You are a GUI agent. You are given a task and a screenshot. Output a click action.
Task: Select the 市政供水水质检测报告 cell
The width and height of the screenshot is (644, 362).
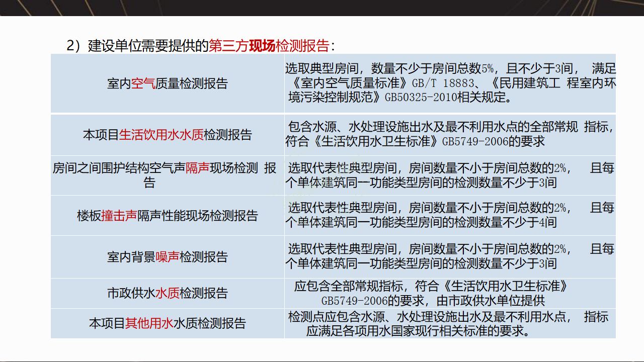click(168, 293)
